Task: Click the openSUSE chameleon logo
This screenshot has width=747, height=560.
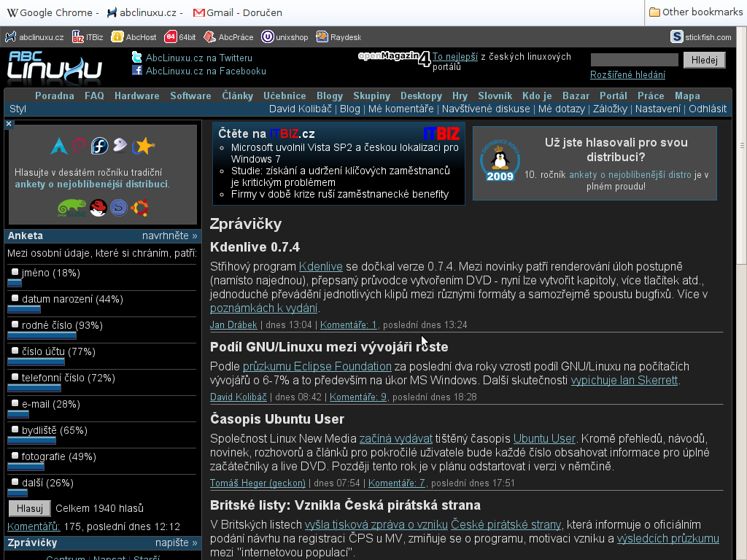Action: pos(71,208)
